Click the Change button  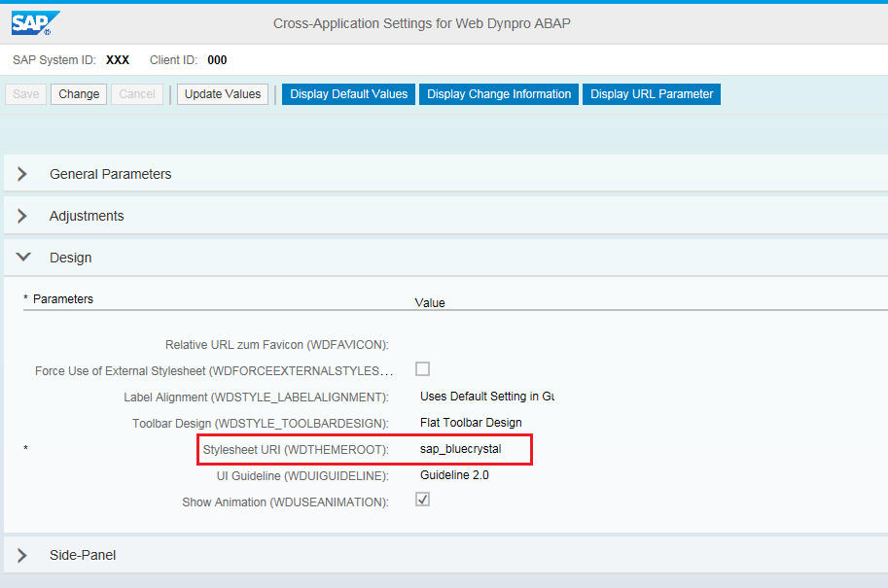79,94
